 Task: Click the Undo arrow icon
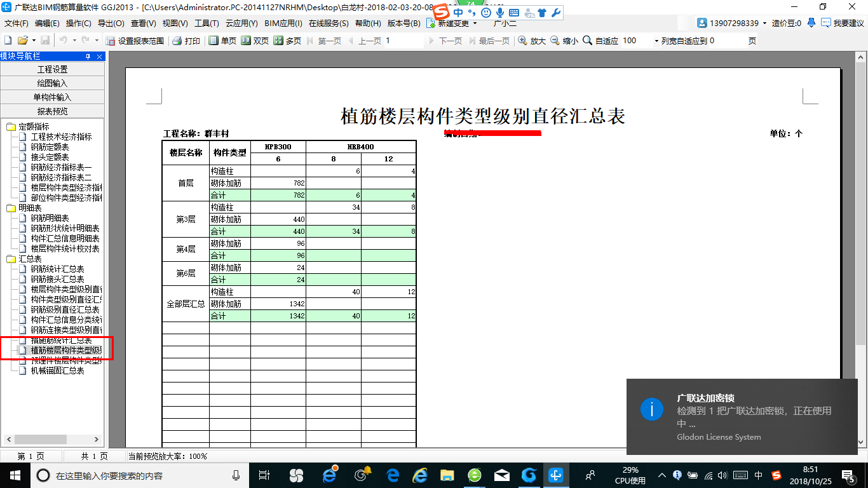point(64,41)
